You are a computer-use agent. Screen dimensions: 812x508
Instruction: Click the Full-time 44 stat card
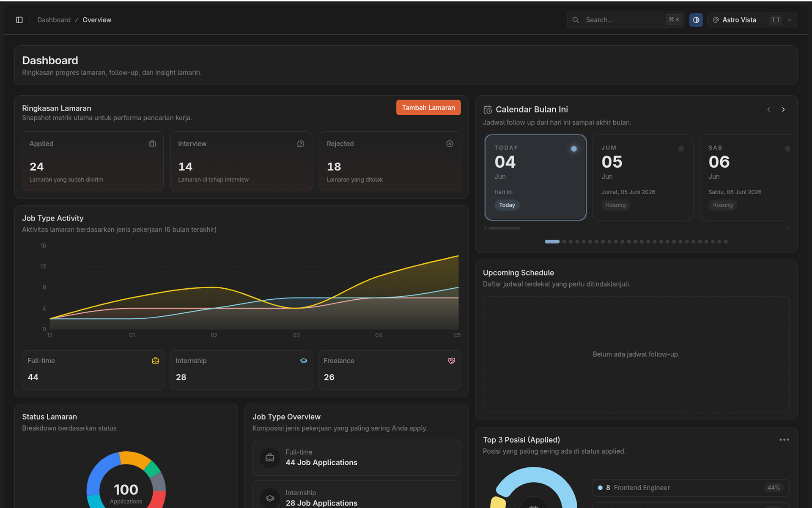click(x=93, y=370)
